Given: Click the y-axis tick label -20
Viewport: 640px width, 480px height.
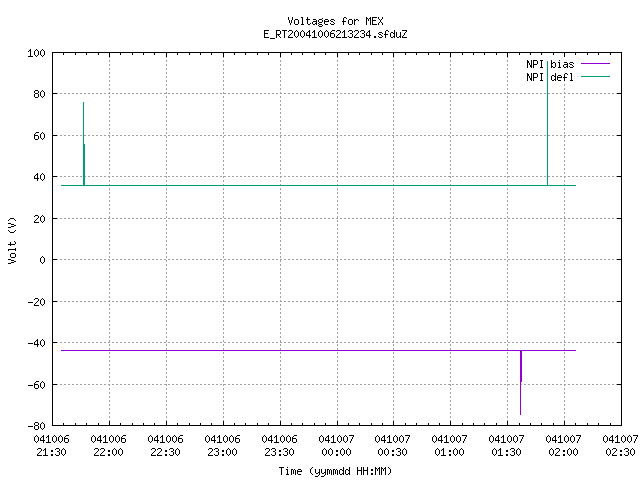Looking at the screenshot, I should pos(36,302).
